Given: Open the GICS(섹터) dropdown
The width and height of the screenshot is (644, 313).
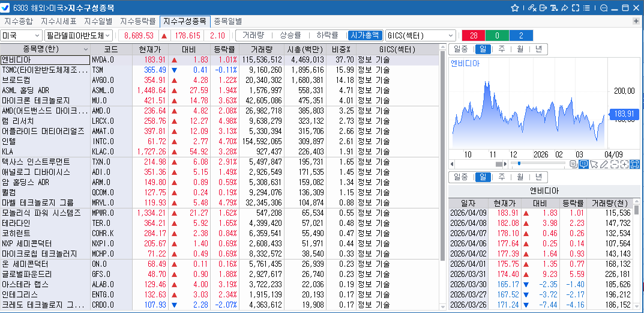Looking at the screenshot, I should pos(421,35).
